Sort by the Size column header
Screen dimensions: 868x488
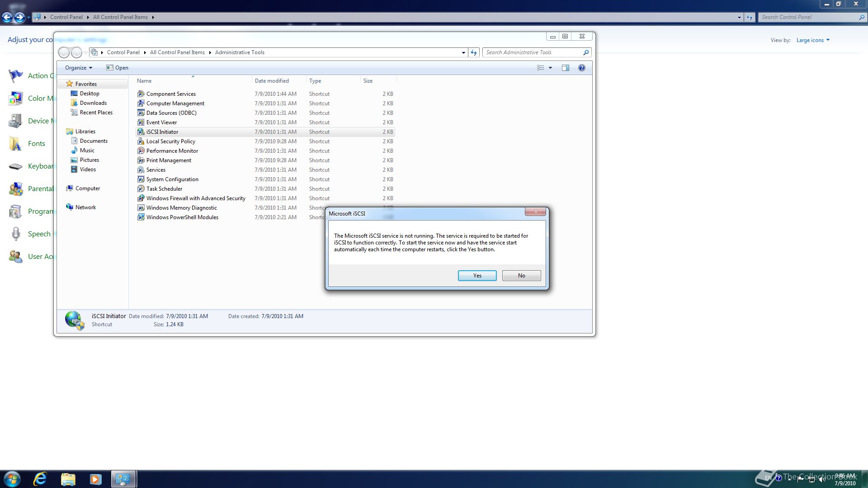click(x=368, y=81)
